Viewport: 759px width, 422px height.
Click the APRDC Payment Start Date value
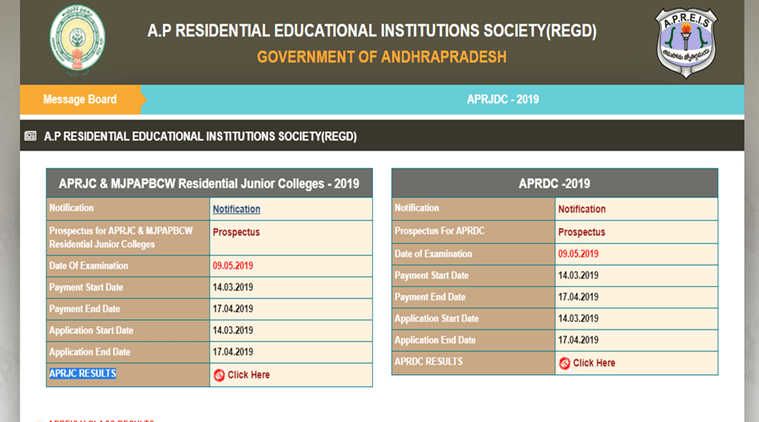point(578,275)
